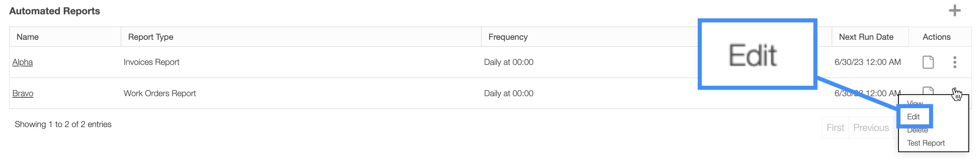Sort by the Frequency column header

[x=508, y=37]
